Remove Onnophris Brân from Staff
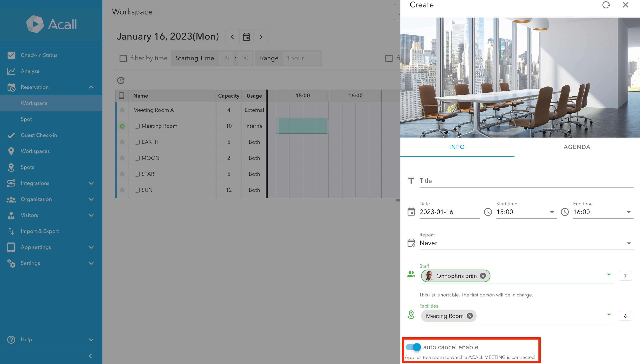 pyautogui.click(x=483, y=276)
